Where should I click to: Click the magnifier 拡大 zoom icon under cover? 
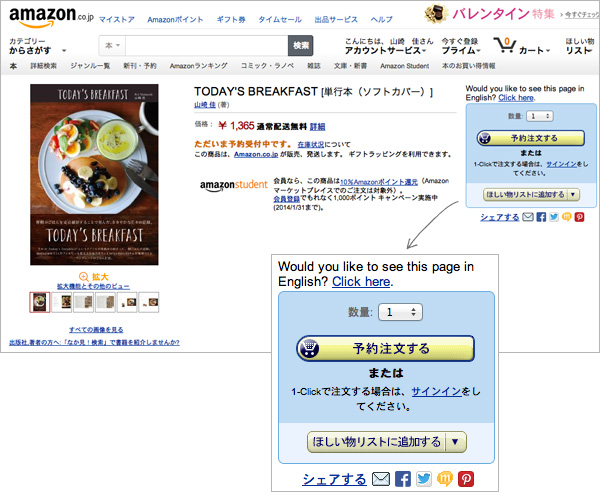84,277
